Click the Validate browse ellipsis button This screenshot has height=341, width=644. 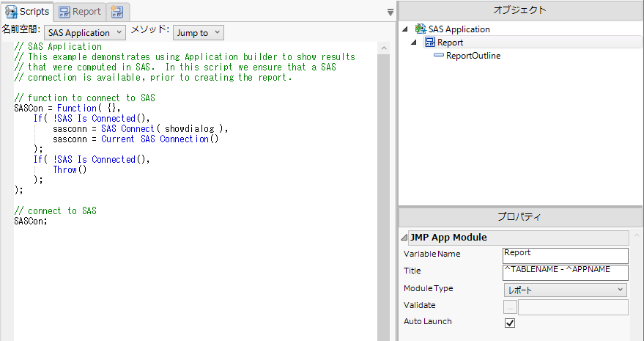point(509,307)
